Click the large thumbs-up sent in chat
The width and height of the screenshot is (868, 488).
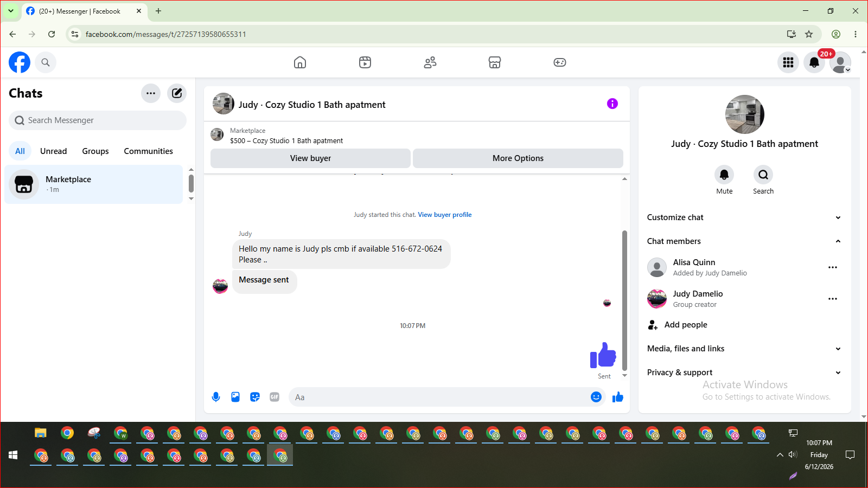click(603, 355)
